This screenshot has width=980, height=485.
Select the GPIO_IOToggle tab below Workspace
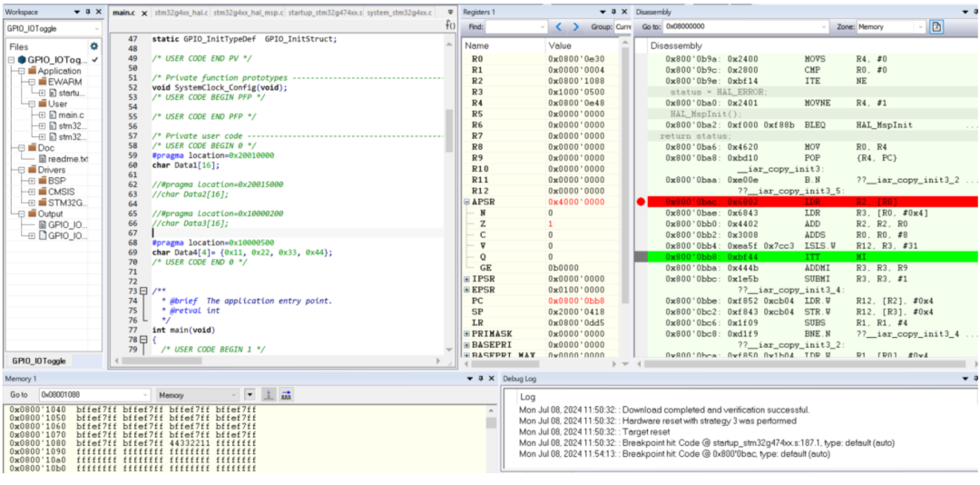point(39,361)
